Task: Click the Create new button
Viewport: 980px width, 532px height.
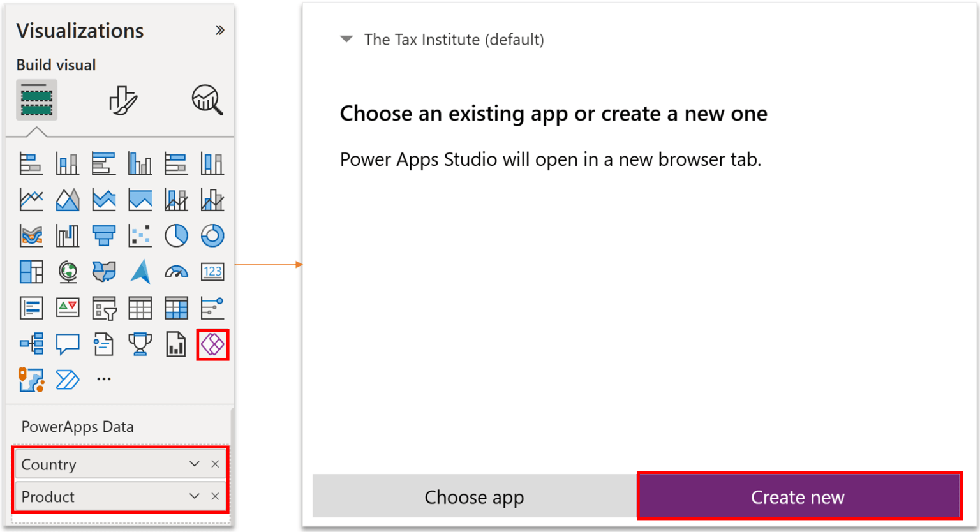Action: point(798,496)
